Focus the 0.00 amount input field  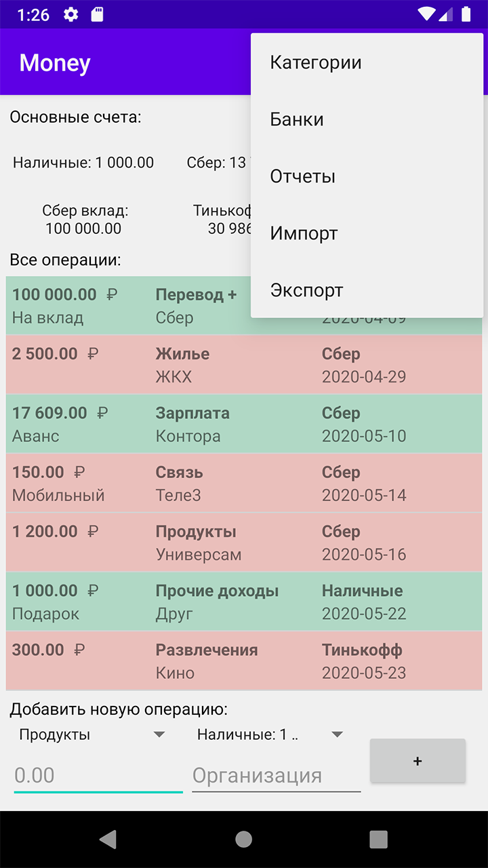98,776
